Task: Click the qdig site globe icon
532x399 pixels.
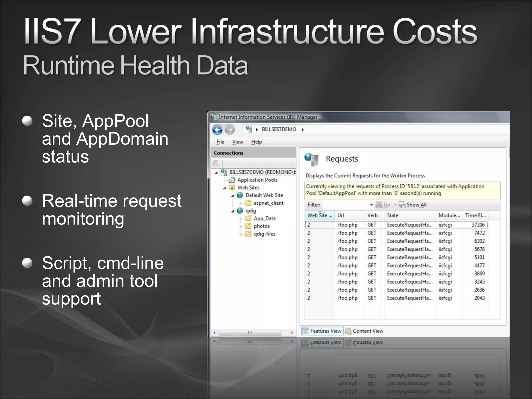Action: [x=240, y=211]
